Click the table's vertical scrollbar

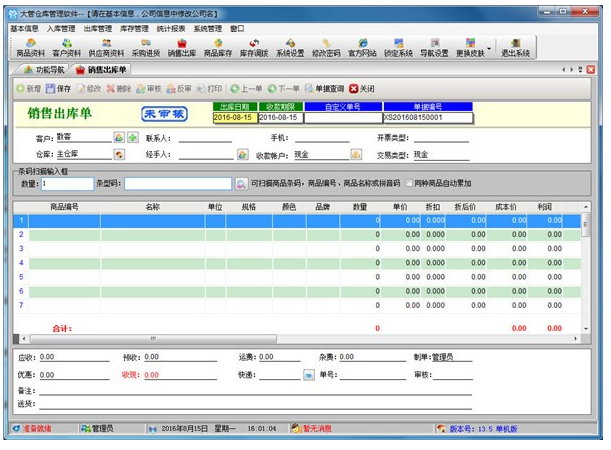pyautogui.click(x=585, y=270)
